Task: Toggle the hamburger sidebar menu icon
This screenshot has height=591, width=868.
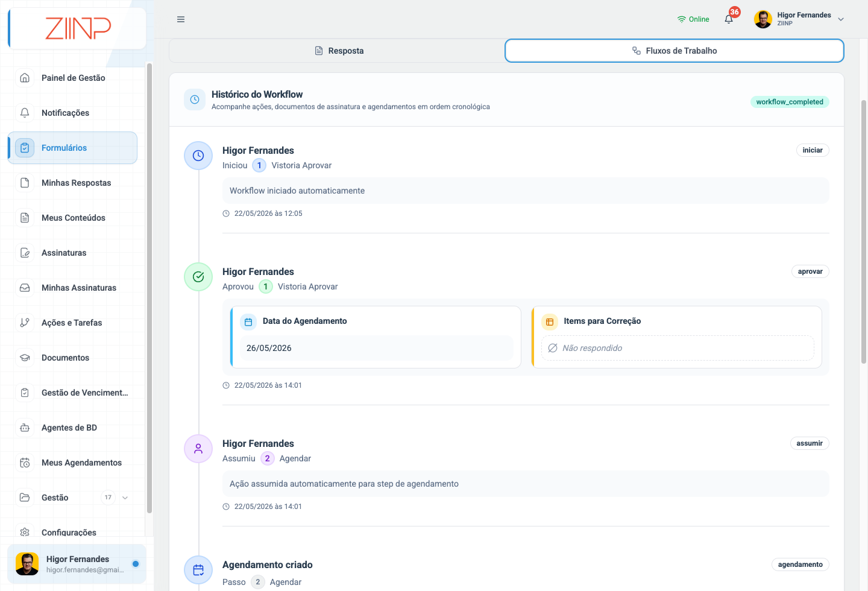Action: tap(181, 19)
